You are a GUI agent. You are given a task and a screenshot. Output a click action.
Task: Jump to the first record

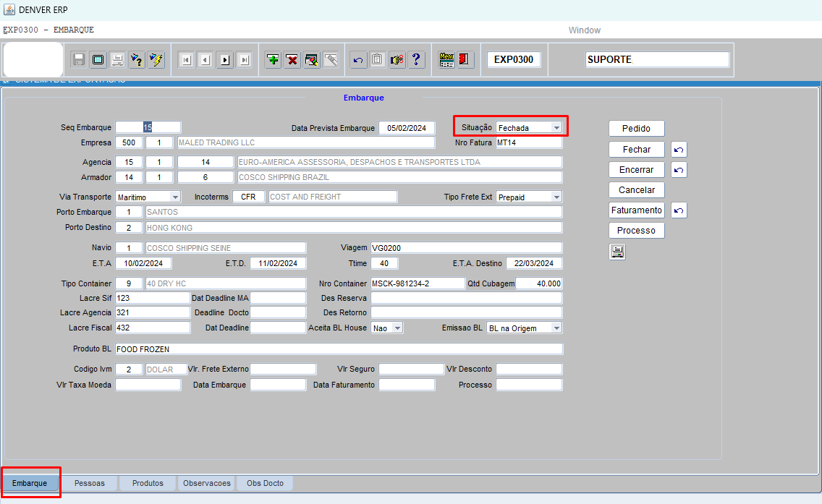coord(186,60)
